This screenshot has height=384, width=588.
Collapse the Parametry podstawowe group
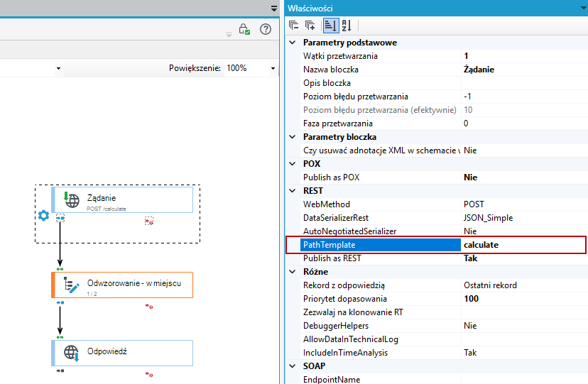click(x=293, y=43)
